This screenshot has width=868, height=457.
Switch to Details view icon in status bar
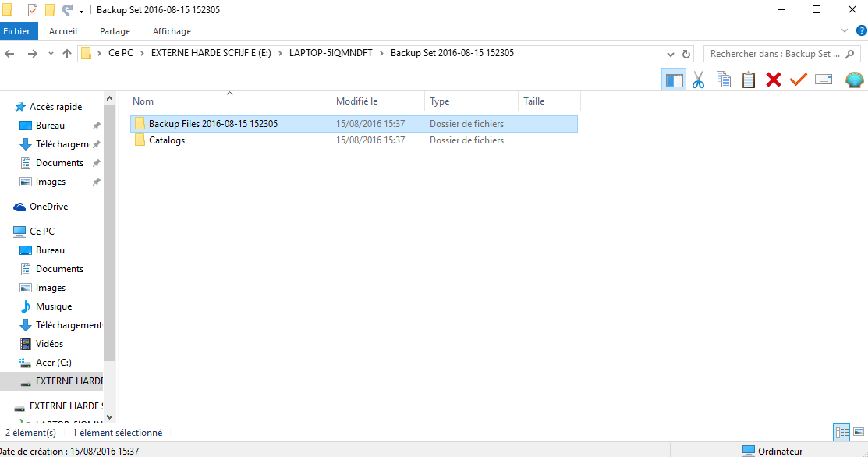click(x=841, y=433)
